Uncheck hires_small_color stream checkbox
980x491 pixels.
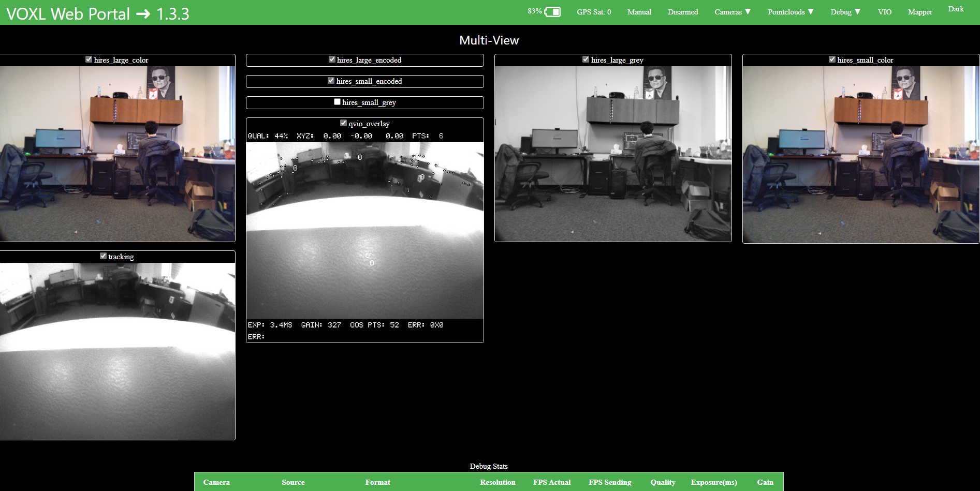click(832, 59)
